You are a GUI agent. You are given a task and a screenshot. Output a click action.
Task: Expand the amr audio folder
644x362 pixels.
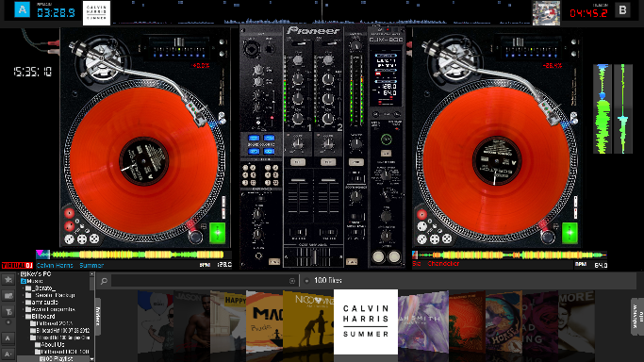[23, 303]
